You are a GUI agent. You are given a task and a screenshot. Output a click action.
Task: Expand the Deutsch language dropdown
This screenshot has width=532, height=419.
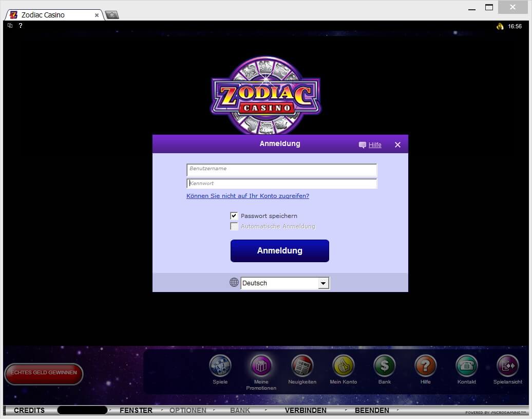click(x=324, y=283)
